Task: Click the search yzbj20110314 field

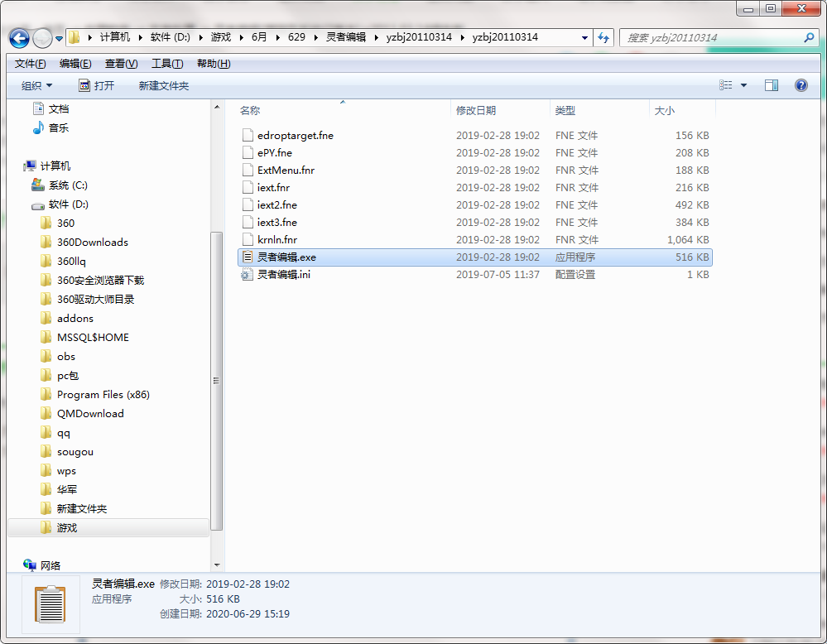Action: click(713, 37)
